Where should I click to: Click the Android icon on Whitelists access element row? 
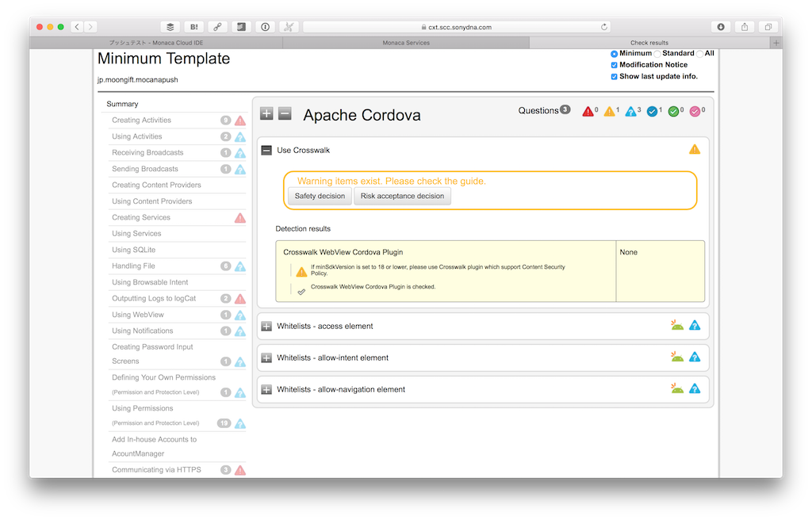click(677, 325)
